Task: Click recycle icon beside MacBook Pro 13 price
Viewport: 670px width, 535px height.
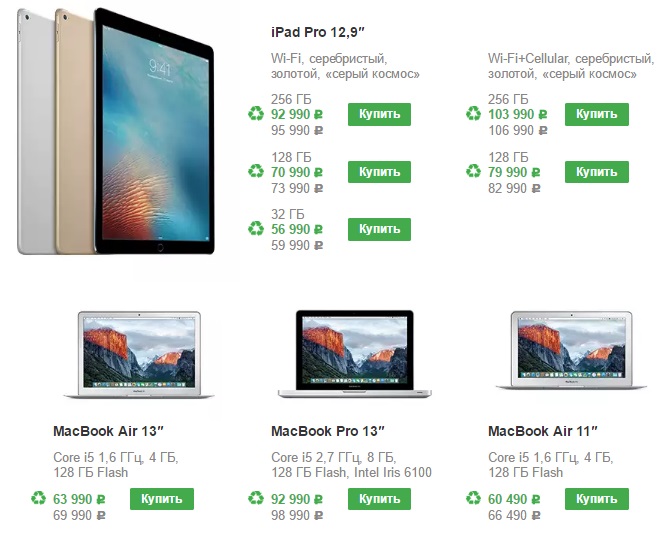Action: (256, 499)
